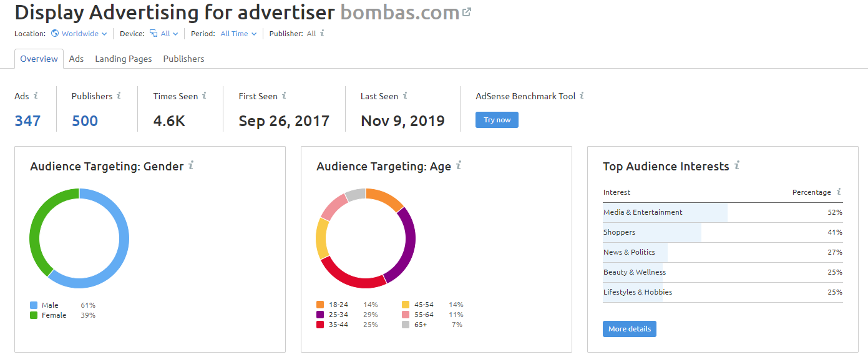Click the Percentage column header
The image size is (868, 362).
[x=811, y=192]
